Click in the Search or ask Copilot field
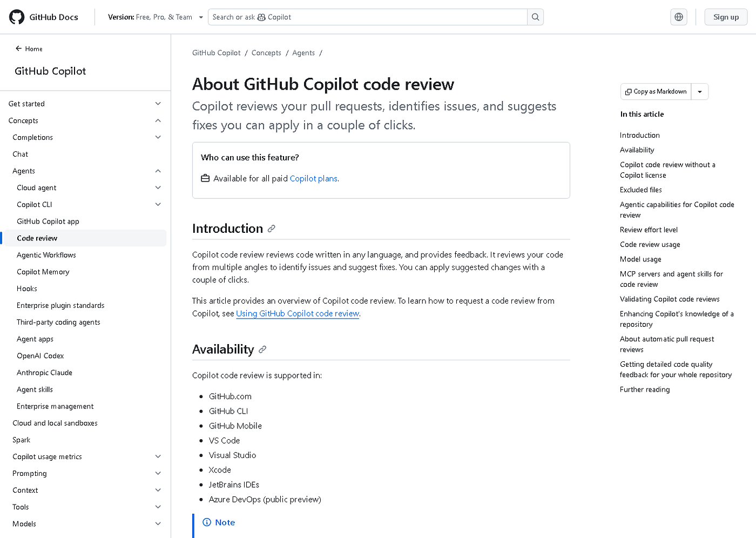 tap(368, 17)
